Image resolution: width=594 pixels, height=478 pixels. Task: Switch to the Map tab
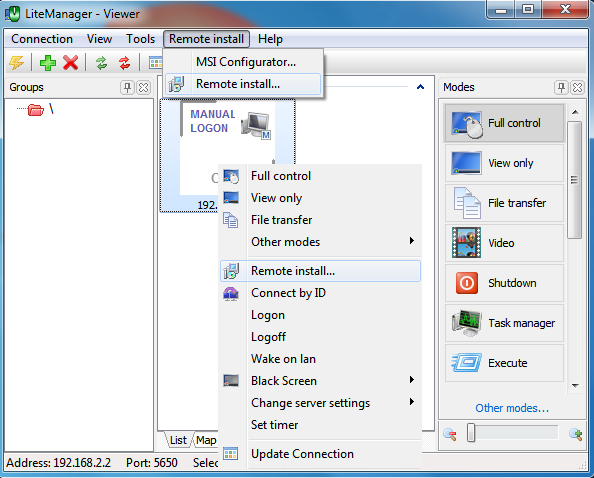click(206, 440)
